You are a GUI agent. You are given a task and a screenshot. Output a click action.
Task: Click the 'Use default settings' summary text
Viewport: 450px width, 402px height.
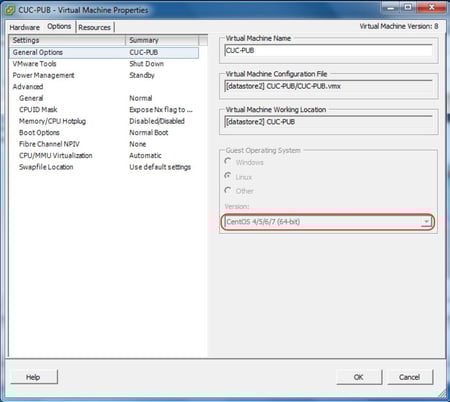pos(160,167)
